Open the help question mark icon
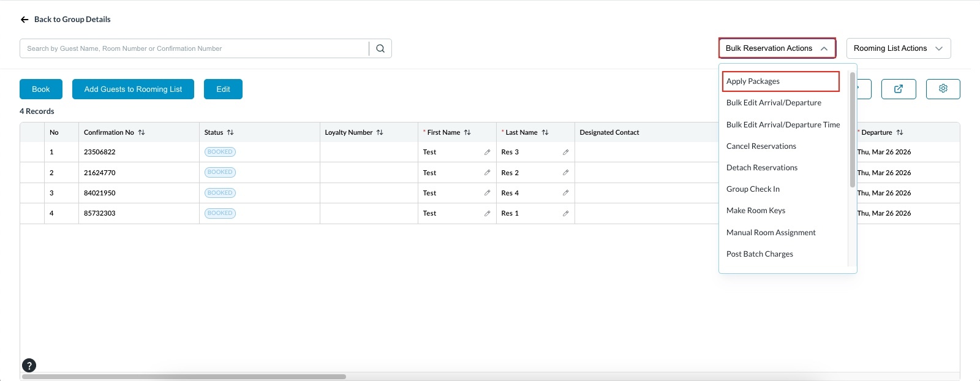This screenshot has height=381, width=980. point(29,366)
